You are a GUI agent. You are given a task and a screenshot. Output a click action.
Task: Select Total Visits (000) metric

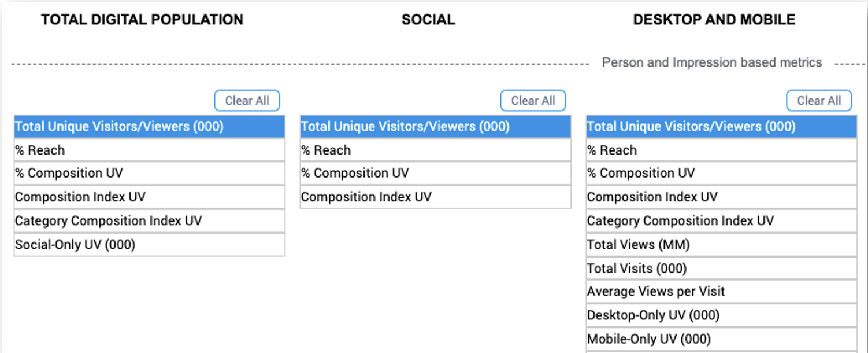coord(722,269)
